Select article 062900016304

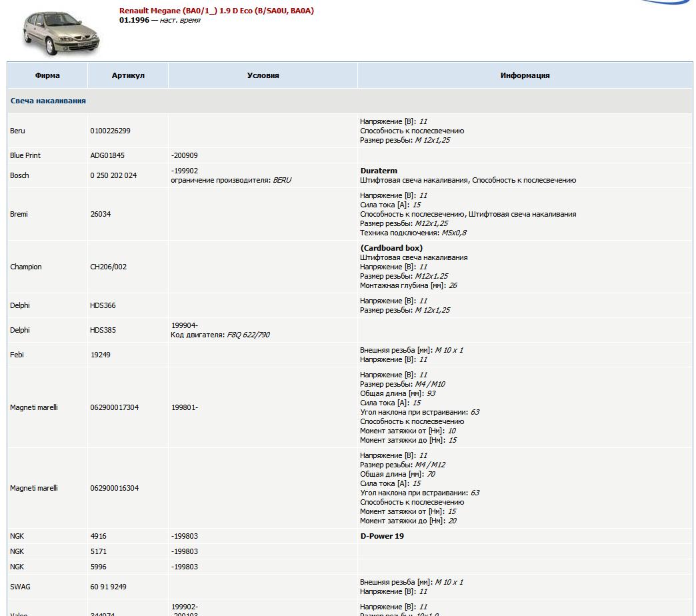tap(115, 488)
